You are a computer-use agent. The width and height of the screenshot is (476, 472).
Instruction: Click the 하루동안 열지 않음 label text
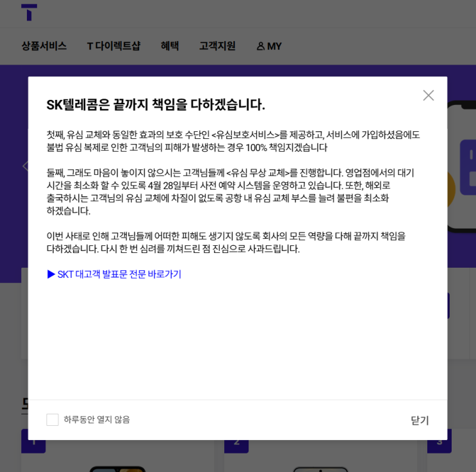coord(97,419)
